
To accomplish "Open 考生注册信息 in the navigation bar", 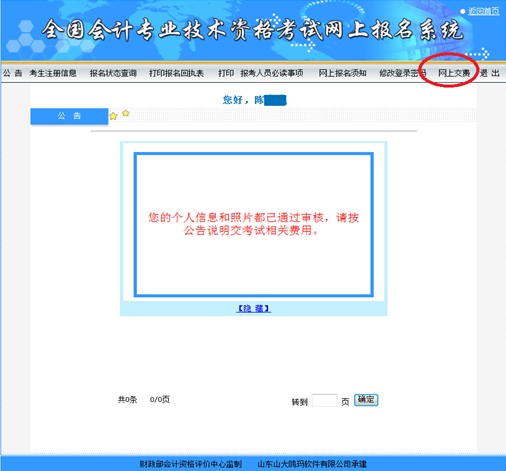I will coord(53,73).
